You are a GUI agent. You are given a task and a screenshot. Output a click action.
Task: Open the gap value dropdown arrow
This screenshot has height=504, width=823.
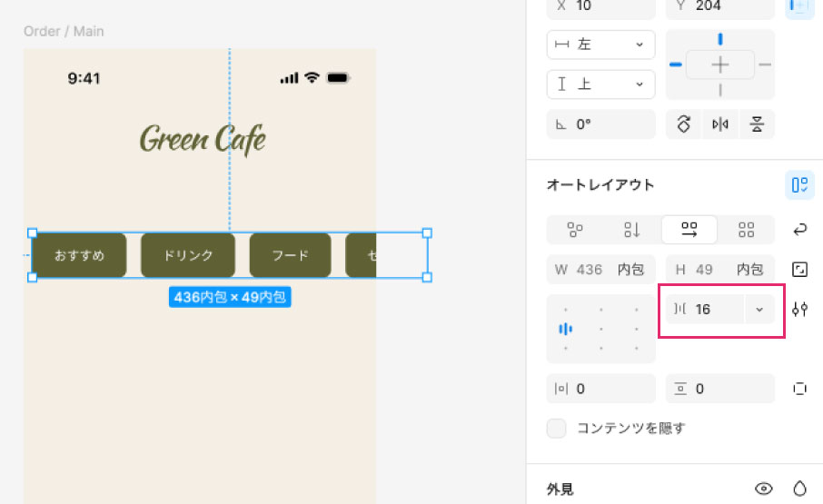(759, 310)
